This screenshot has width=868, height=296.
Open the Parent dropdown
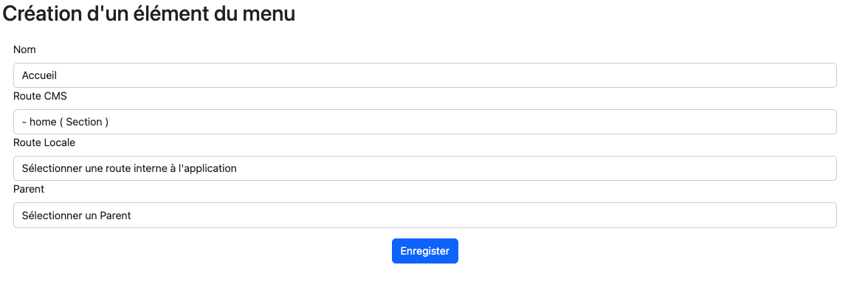pos(424,216)
